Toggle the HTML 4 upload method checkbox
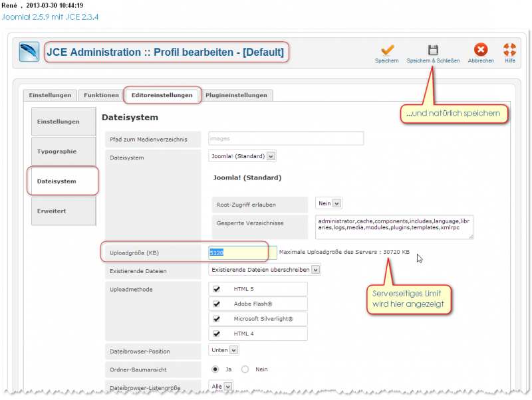Image resolution: width=532 pixels, height=400 pixels. pyautogui.click(x=217, y=334)
